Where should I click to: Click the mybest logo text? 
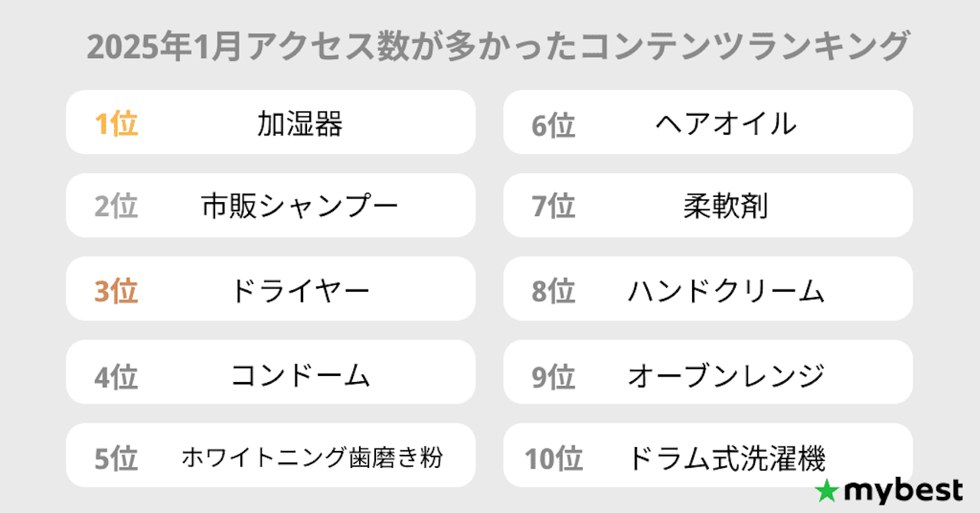pyautogui.click(x=903, y=491)
